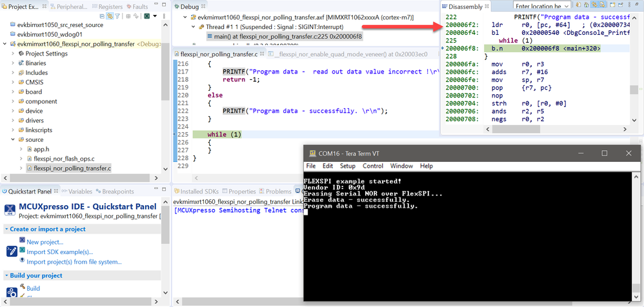The image size is (644, 307).
Task: Click Collapse All icon in Project Explorer
Action: (x=102, y=16)
